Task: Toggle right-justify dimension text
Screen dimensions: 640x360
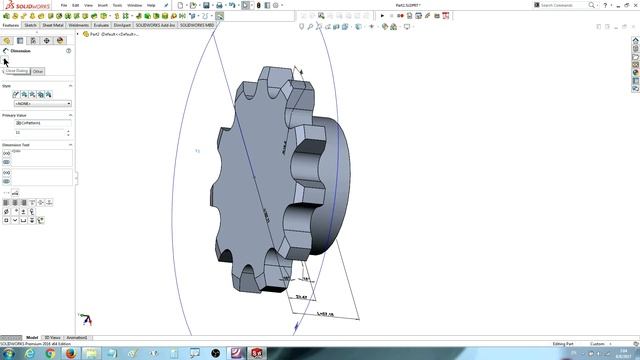Action: click(24, 202)
